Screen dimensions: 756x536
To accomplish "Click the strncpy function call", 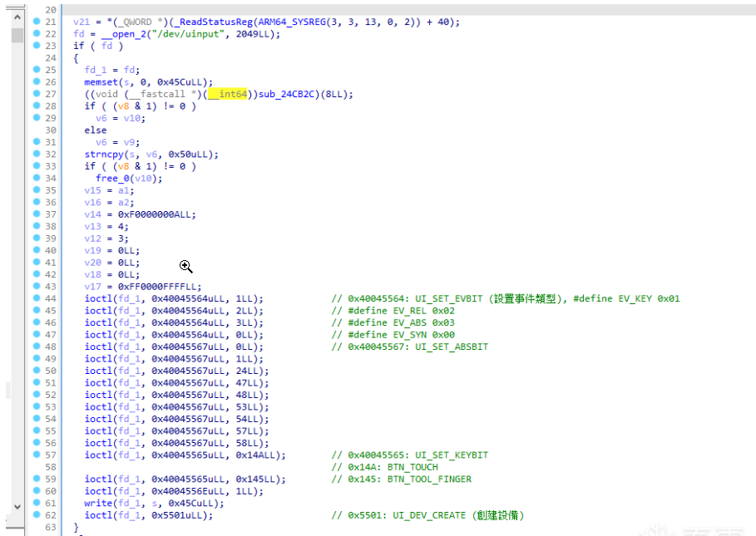I will 104,154.
